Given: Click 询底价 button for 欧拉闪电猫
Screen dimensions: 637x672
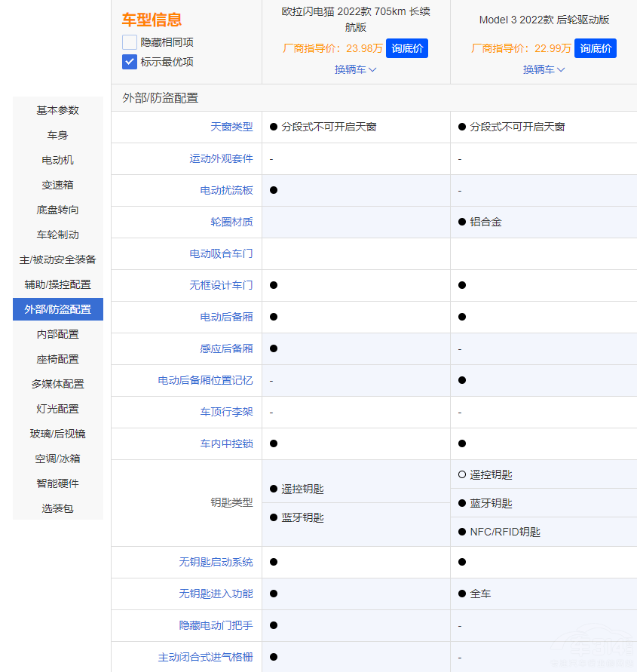Looking at the screenshot, I should pyautogui.click(x=406, y=48).
